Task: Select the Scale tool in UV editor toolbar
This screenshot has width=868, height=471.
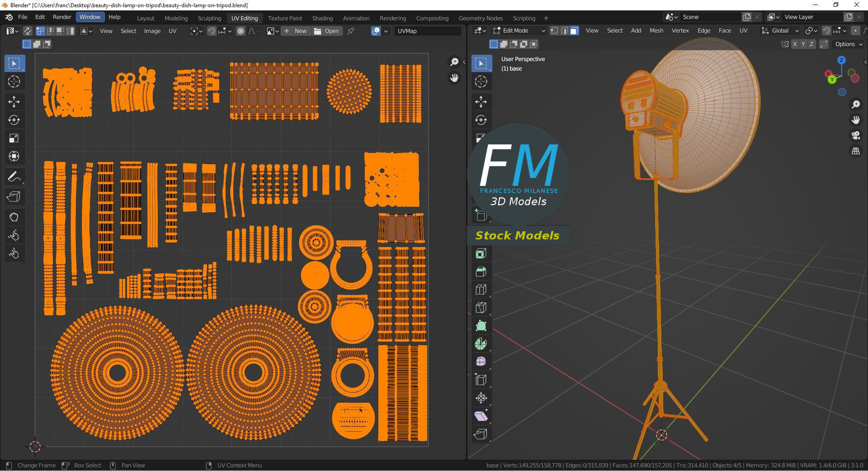Action: [x=14, y=138]
